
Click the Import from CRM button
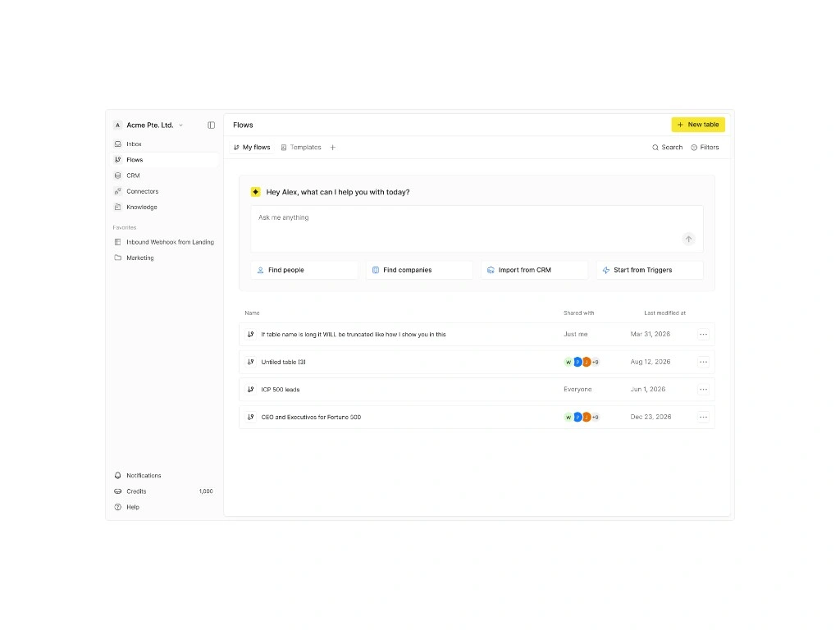click(535, 270)
